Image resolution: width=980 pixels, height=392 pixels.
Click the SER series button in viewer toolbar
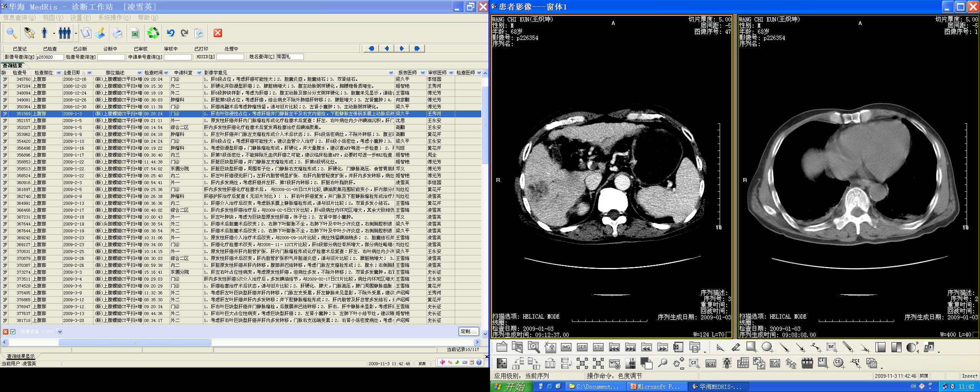(x=582, y=347)
